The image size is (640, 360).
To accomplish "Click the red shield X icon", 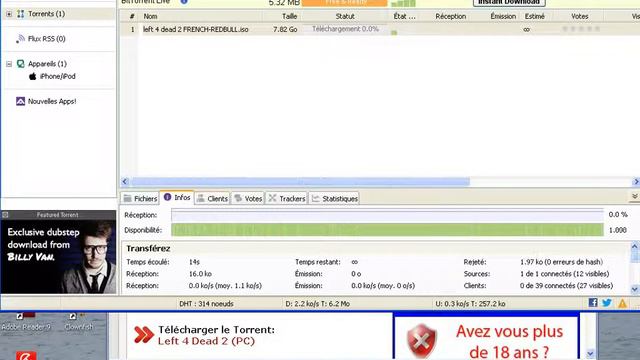I will pyautogui.click(x=422, y=341).
